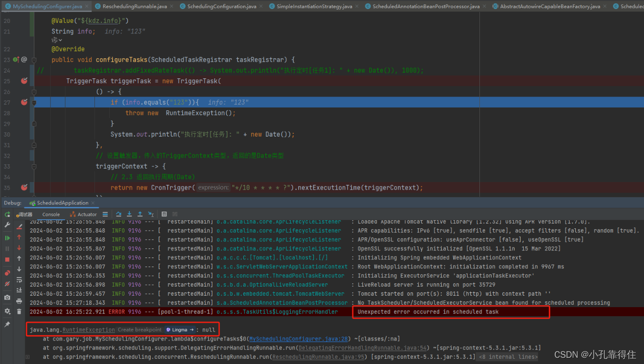The height and width of the screenshot is (364, 644).
Task: Jump to previous error with red up arrow
Action: pyautogui.click(x=19, y=237)
